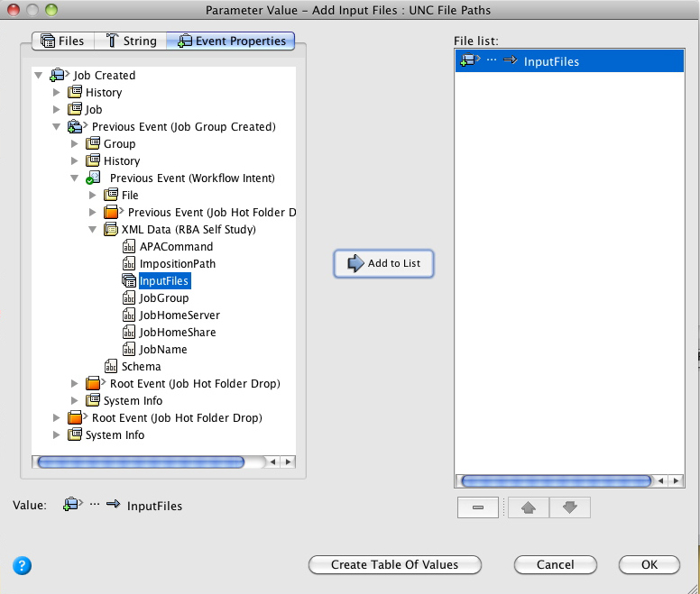Collapse XML Data (RBA Self Study)

pyautogui.click(x=93, y=229)
